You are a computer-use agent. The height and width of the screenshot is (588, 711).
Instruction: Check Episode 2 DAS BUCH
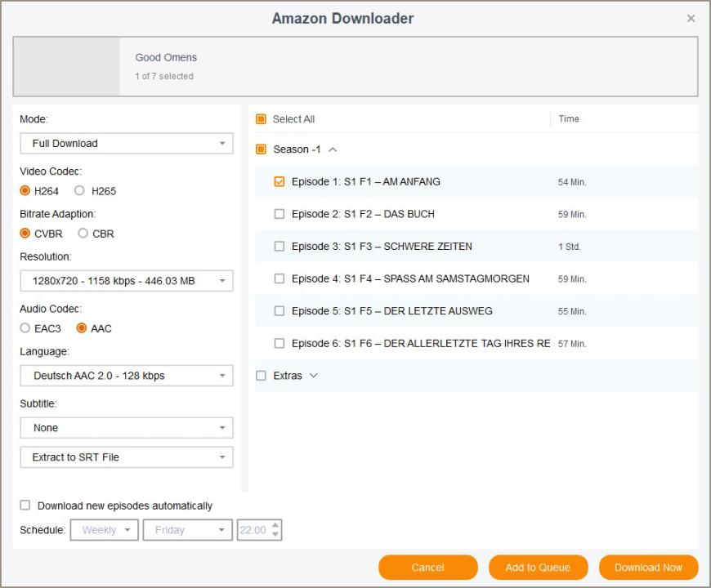coord(279,214)
